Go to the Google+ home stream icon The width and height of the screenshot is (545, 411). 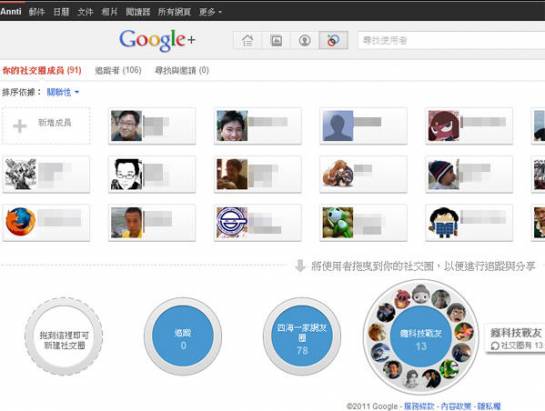coord(247,40)
